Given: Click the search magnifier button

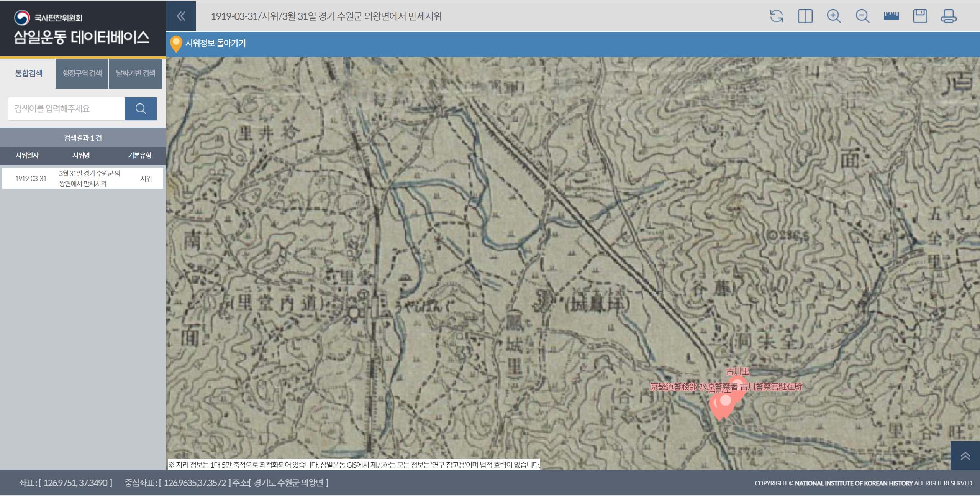Looking at the screenshot, I should [x=141, y=109].
